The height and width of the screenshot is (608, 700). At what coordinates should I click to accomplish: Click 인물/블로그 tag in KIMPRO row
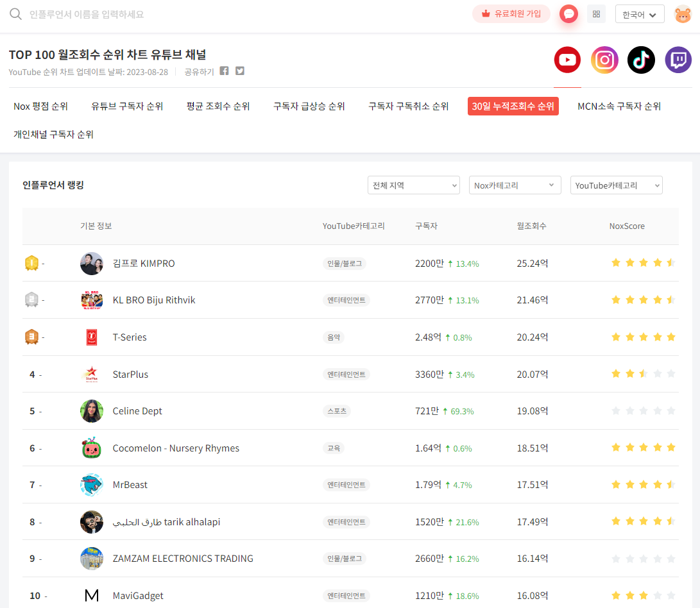pyautogui.click(x=345, y=264)
